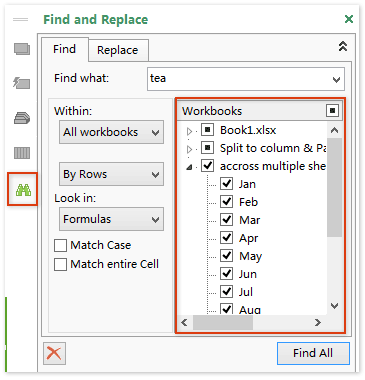
Task: Open the Look in Formulas dropdown
Action: pos(111,219)
